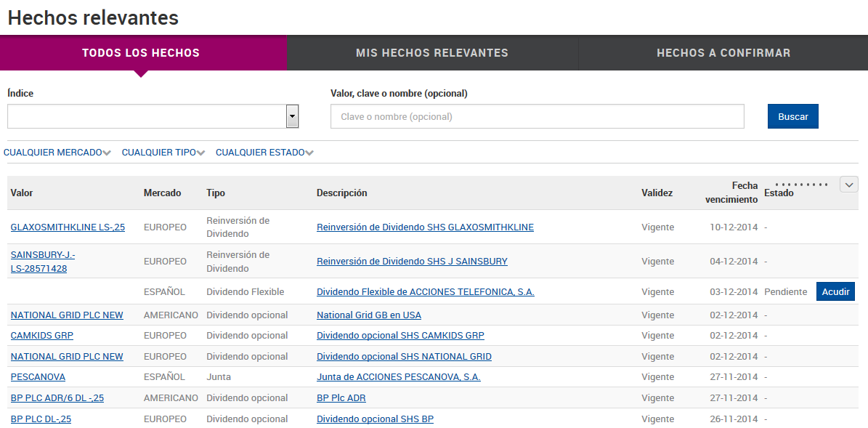This screenshot has height=428, width=868.
Task: Click the Valor column header
Action: pos(22,193)
